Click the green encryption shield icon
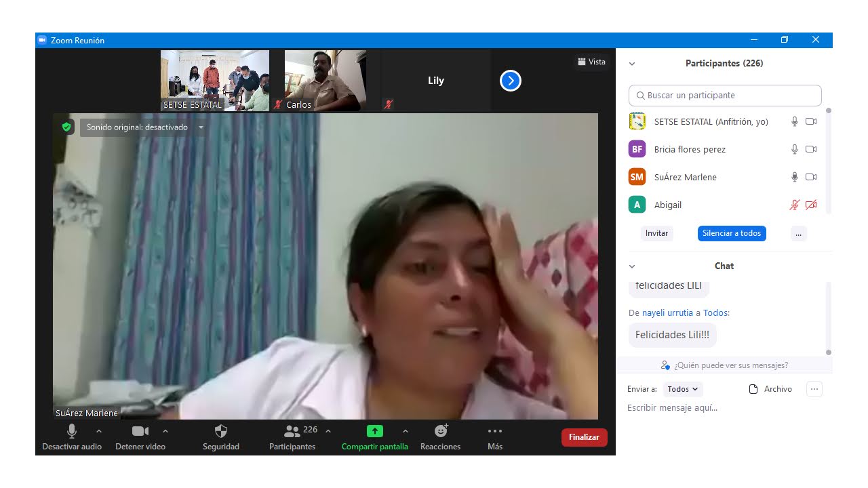Image resolution: width=868 pixels, height=488 pixels. pos(66,127)
